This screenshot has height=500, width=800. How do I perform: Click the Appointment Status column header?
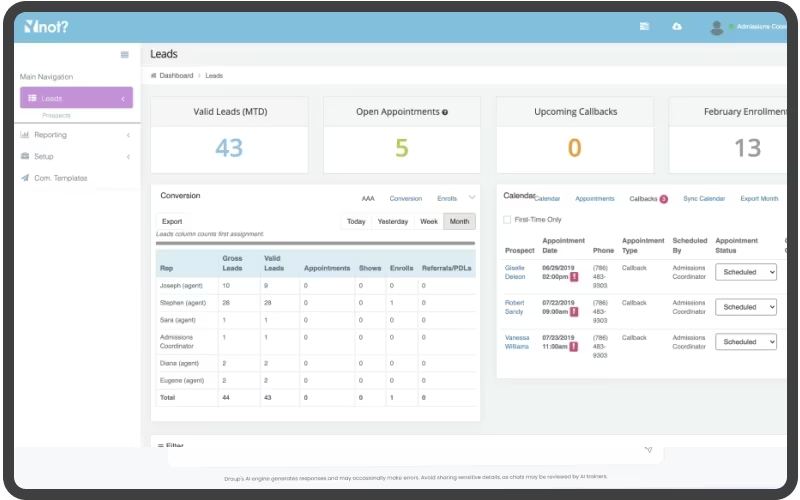[737, 245]
